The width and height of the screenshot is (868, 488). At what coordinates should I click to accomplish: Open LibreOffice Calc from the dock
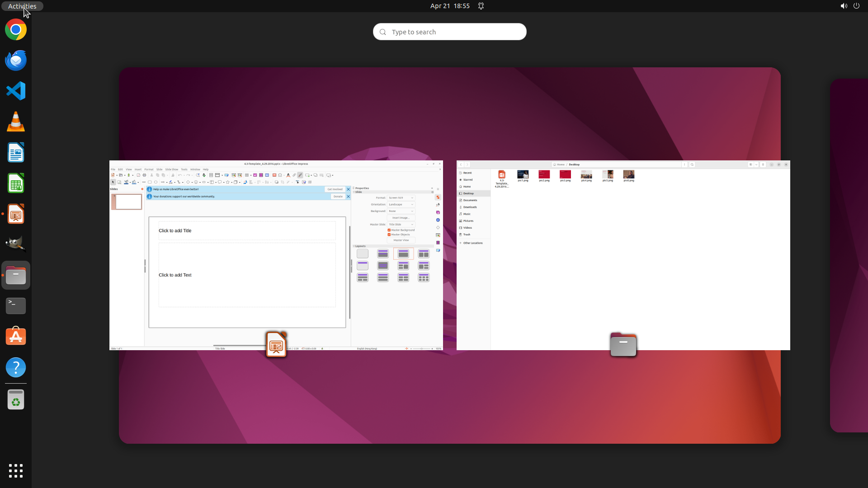click(x=16, y=183)
